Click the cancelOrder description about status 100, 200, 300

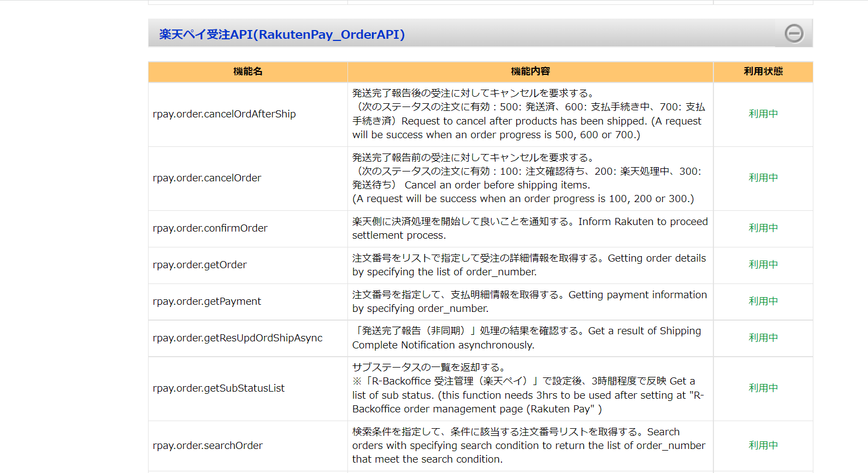pos(528,178)
